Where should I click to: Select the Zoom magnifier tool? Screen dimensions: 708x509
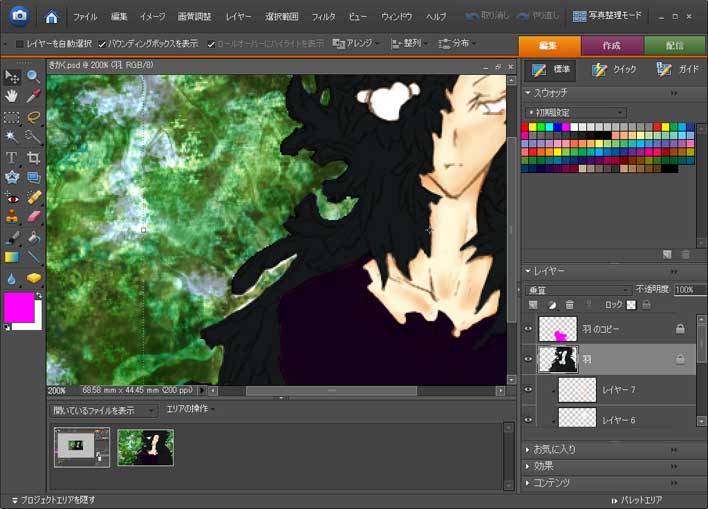pyautogui.click(x=33, y=77)
